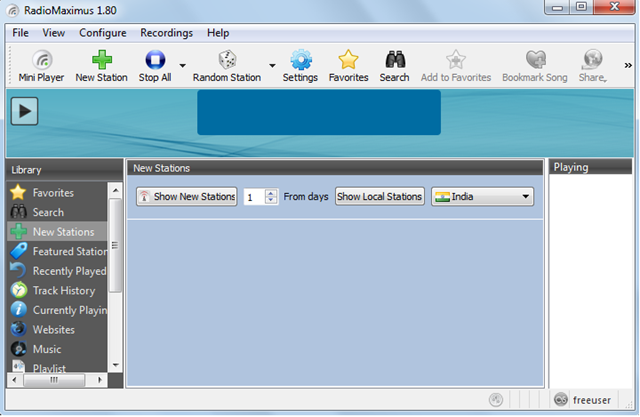Click the Stop All toolbar button
The image size is (640, 417).
point(155,66)
